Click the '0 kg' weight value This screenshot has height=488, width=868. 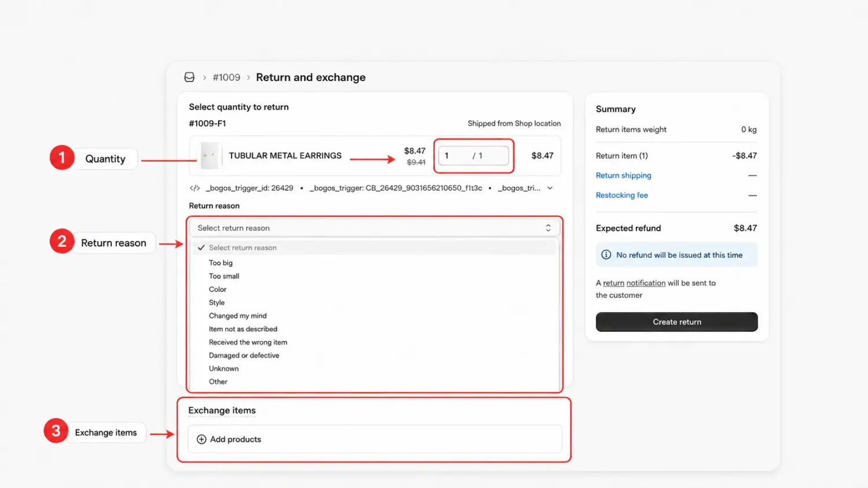[749, 130]
